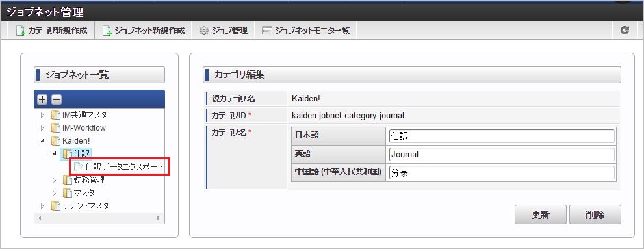
Task: Expand the テナントマスタ node arrow
Action: coord(43,206)
